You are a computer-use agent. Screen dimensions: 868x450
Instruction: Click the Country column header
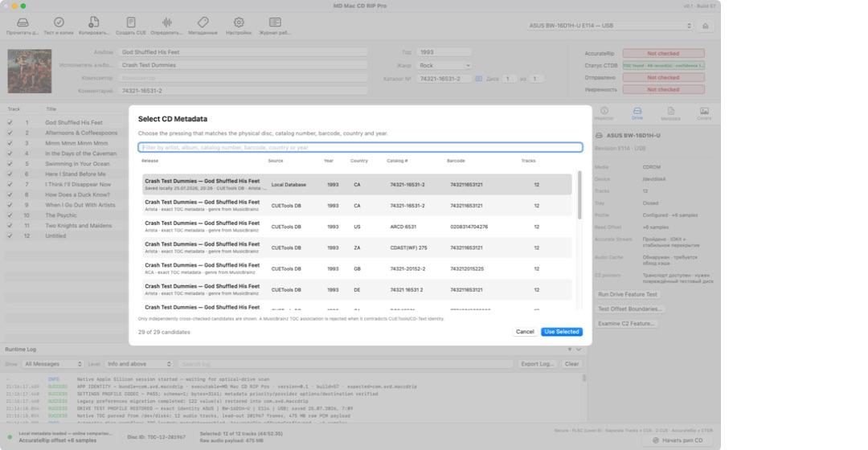coord(358,161)
